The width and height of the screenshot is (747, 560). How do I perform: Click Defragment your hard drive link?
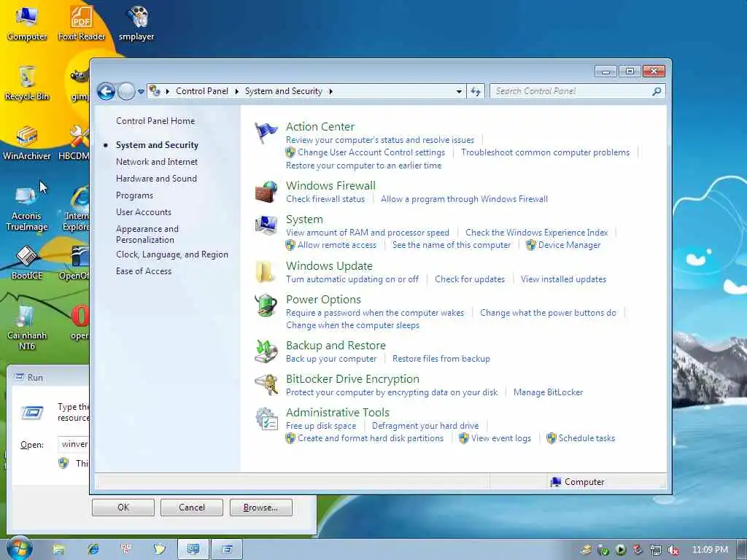coord(425,426)
